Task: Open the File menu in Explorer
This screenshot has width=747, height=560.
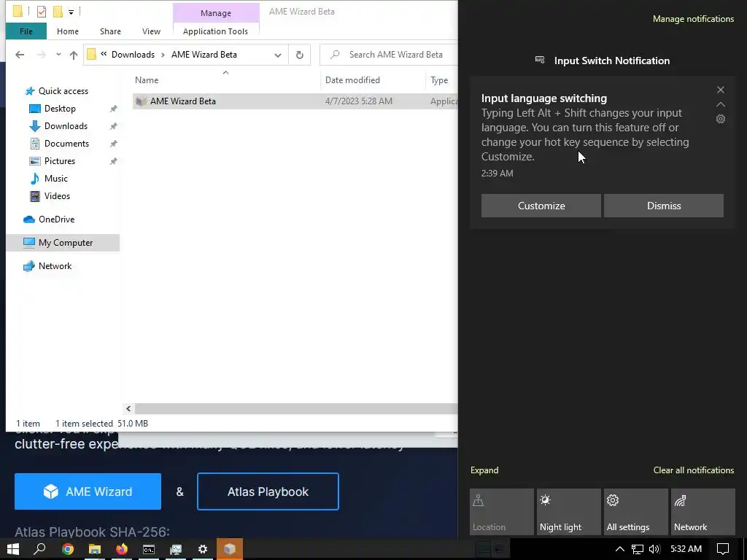Action: point(26,31)
